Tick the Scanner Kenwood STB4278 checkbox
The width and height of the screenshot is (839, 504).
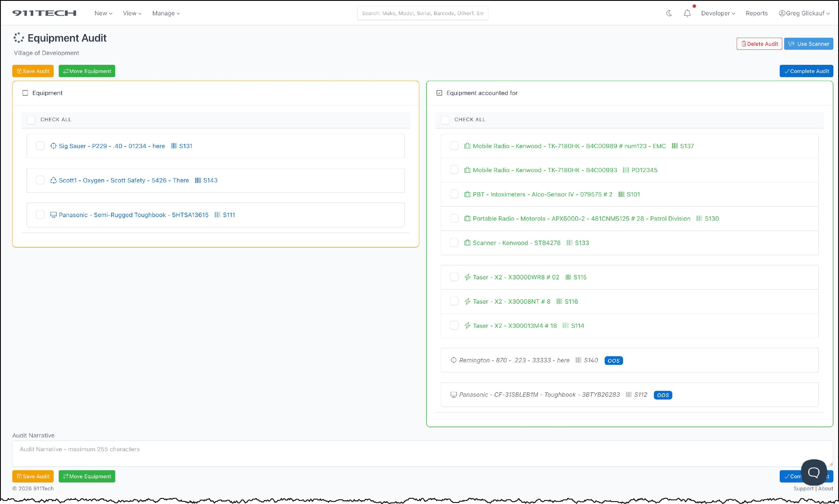454,243
